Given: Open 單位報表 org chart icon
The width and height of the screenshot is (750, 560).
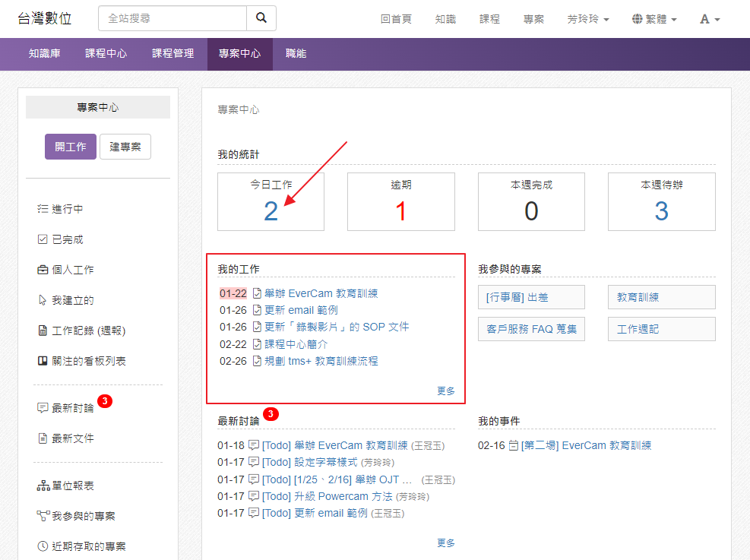Looking at the screenshot, I should (x=43, y=486).
